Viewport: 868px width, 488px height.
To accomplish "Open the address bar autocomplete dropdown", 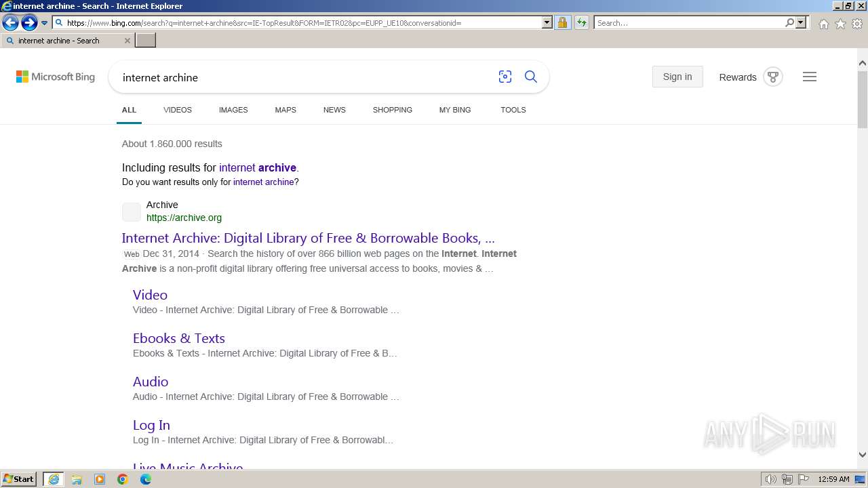I will (547, 23).
